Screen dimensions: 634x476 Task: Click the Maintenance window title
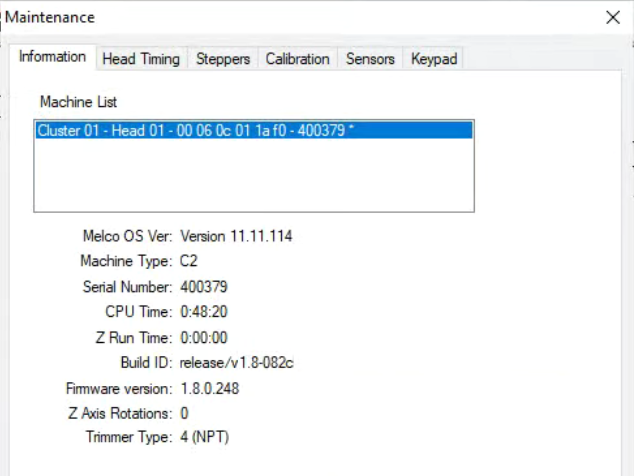(x=50, y=17)
